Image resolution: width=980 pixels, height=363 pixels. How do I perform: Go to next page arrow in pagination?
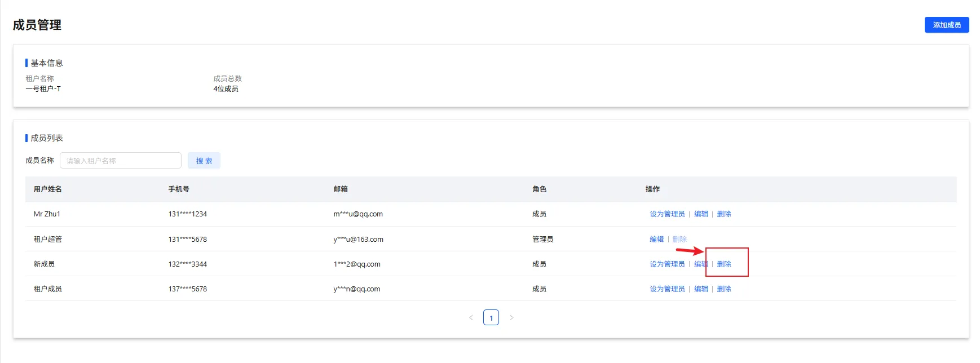coord(511,318)
